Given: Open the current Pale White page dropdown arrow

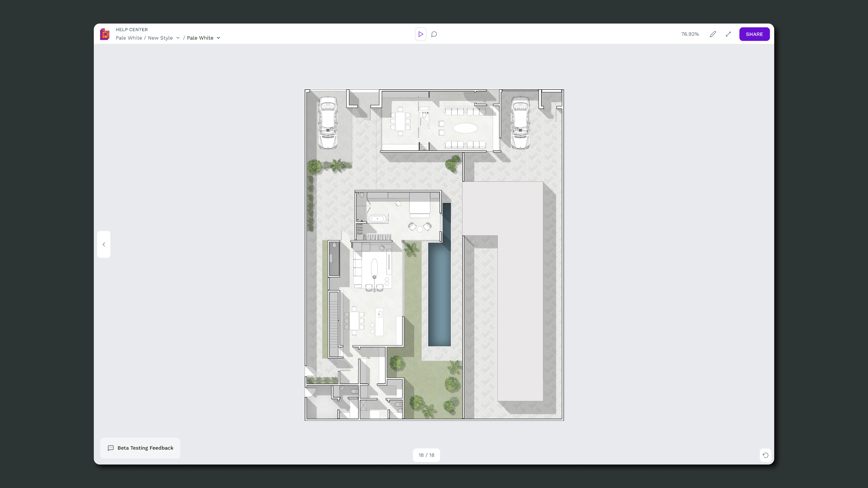Looking at the screenshot, I should (218, 38).
